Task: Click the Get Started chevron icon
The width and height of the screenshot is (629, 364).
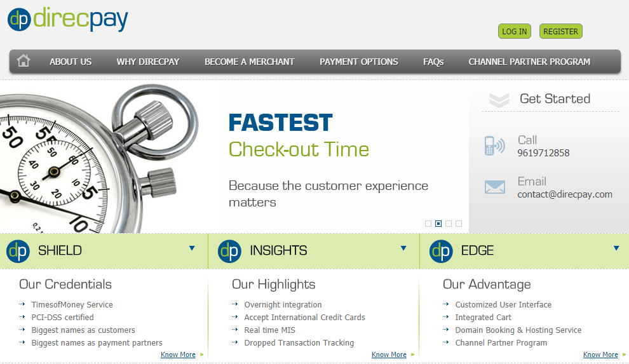Action: (499, 100)
